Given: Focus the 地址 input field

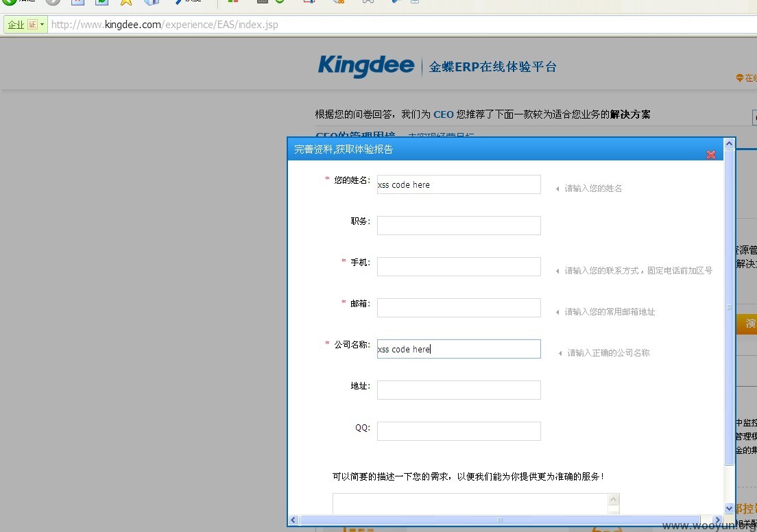Looking at the screenshot, I should [459, 390].
